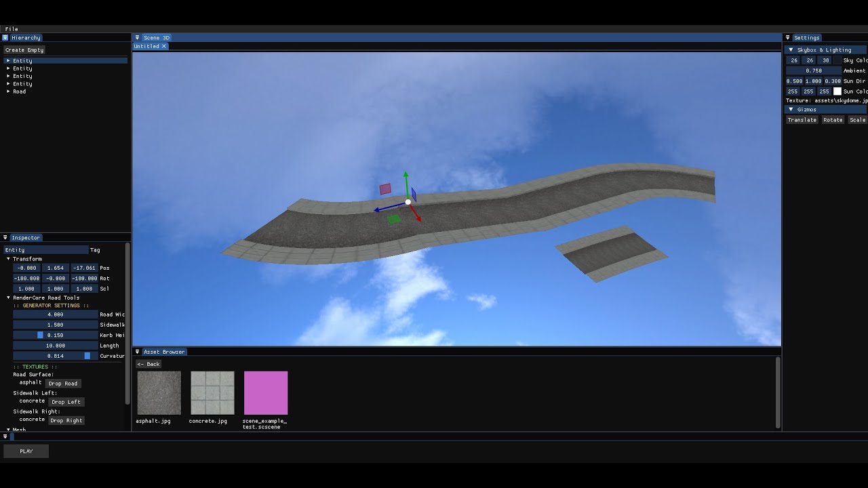
Task: Expand the selected highlighted Entity tree arrow
Action: (x=8, y=61)
